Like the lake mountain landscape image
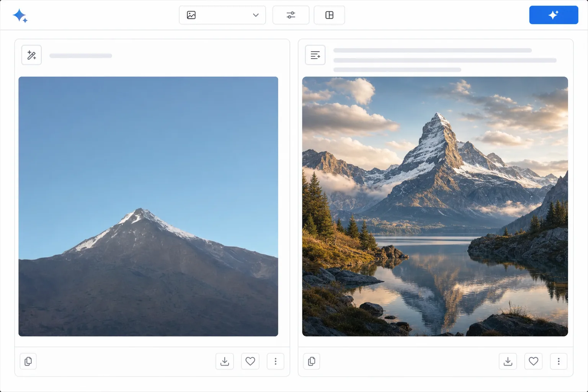The width and height of the screenshot is (588, 392). point(533,361)
